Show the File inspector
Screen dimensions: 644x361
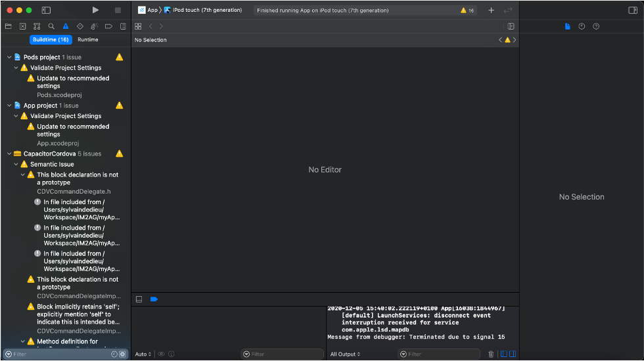pyautogui.click(x=568, y=26)
